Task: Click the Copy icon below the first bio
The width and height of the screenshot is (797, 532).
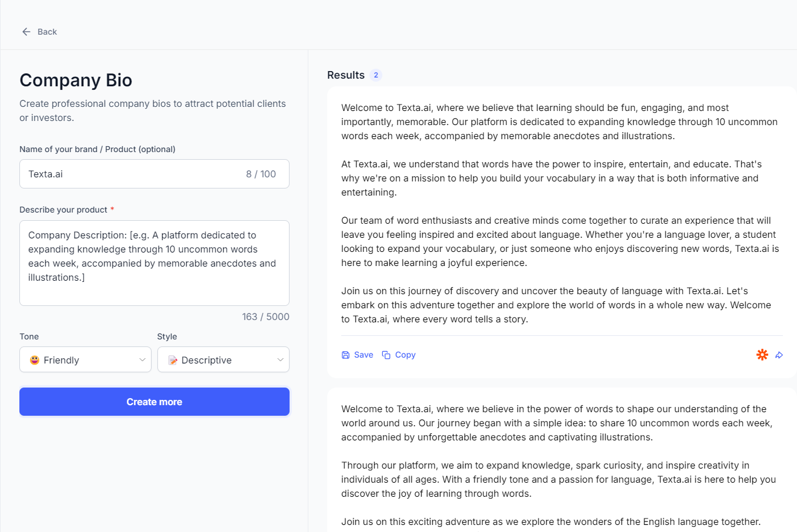Action: pos(386,355)
